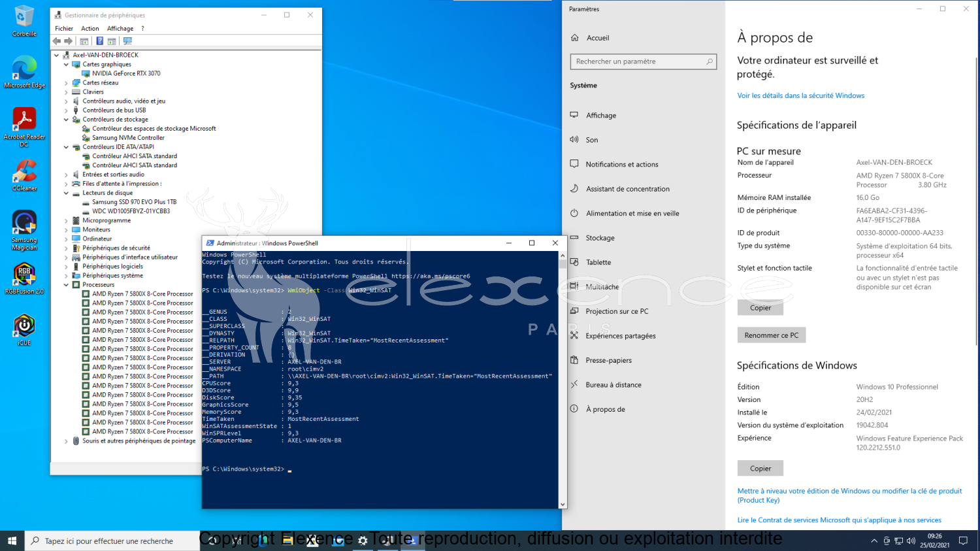Click the search magnifier in Settings search box
980x551 pixels.
point(710,61)
